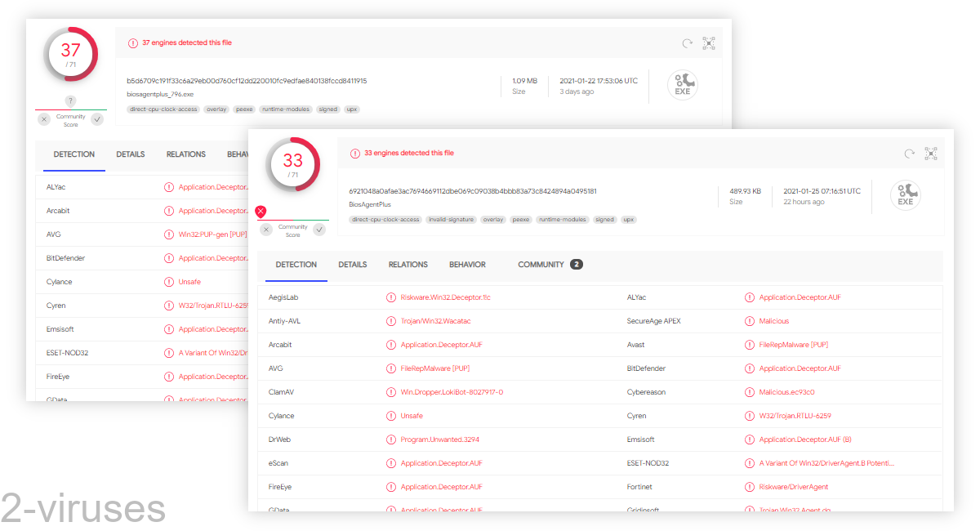Open the COMMUNITY tab with 2 comments

pyautogui.click(x=550, y=265)
